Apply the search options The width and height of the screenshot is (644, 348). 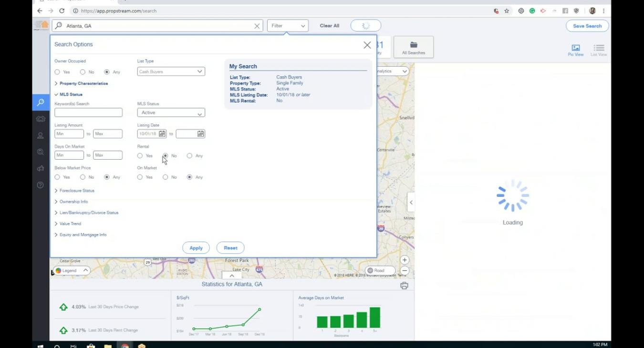[x=196, y=248]
